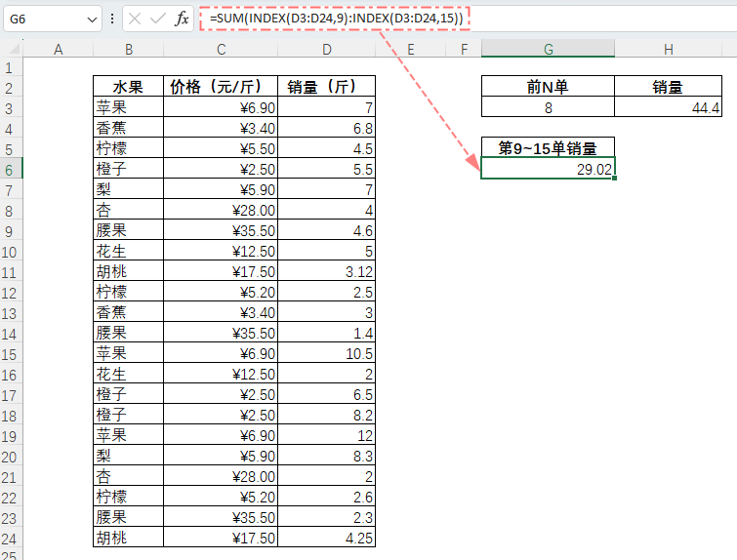Select row 15 header

point(11,354)
